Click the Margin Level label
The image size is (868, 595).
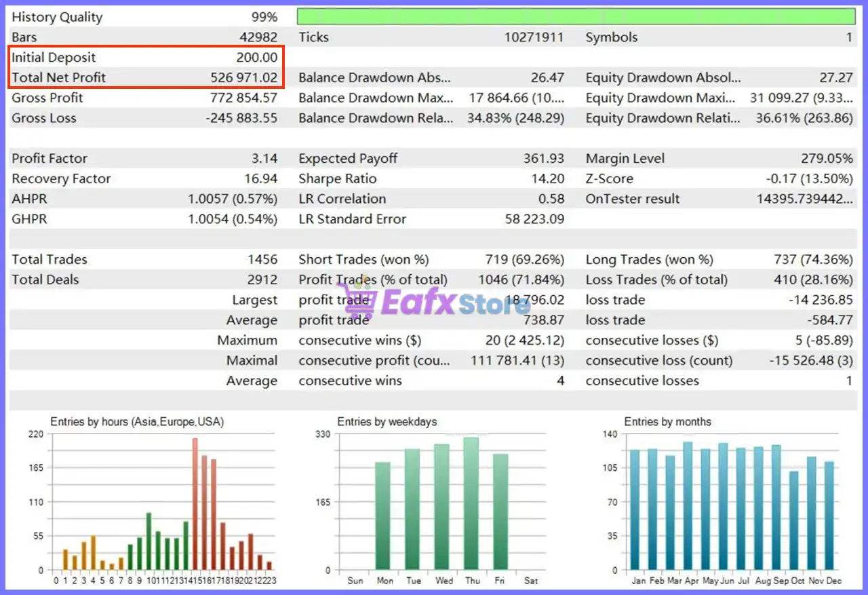click(625, 159)
